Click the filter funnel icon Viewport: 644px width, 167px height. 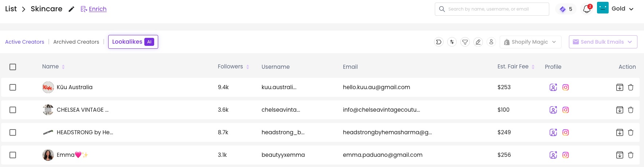pos(465,42)
